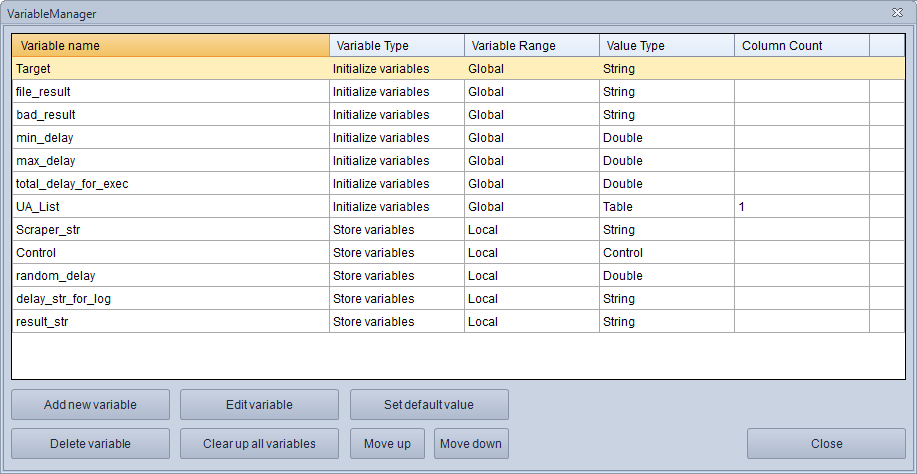Click the Variable Type column header
This screenshot has height=474, width=917.
396,46
